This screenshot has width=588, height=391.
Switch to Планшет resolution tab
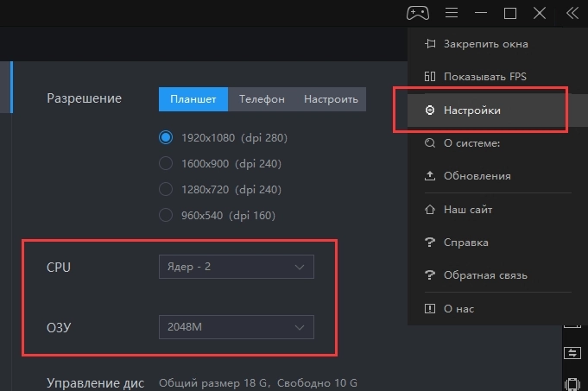point(193,99)
